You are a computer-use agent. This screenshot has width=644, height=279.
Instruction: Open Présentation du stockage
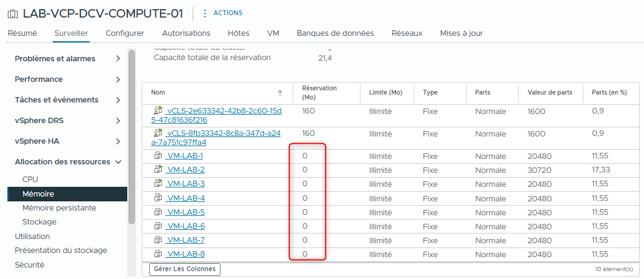click(61, 250)
